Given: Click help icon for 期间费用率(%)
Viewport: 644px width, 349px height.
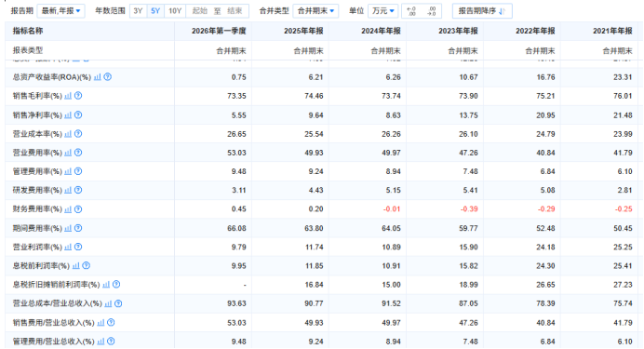Looking at the screenshot, I should click(78, 228).
